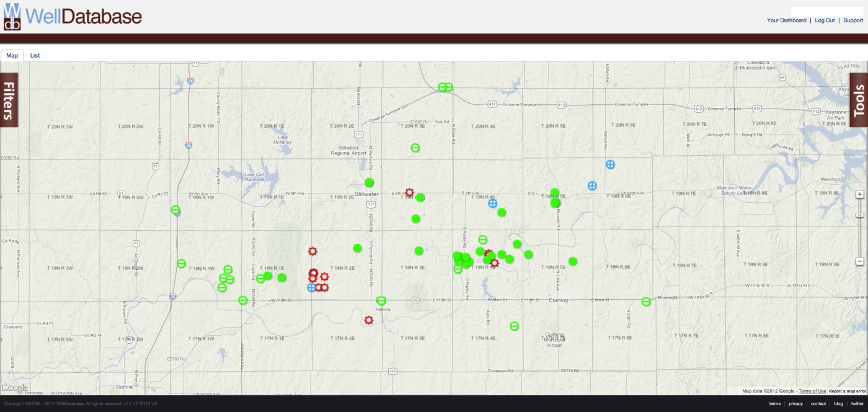Click the WellDatabase logo

click(73, 16)
